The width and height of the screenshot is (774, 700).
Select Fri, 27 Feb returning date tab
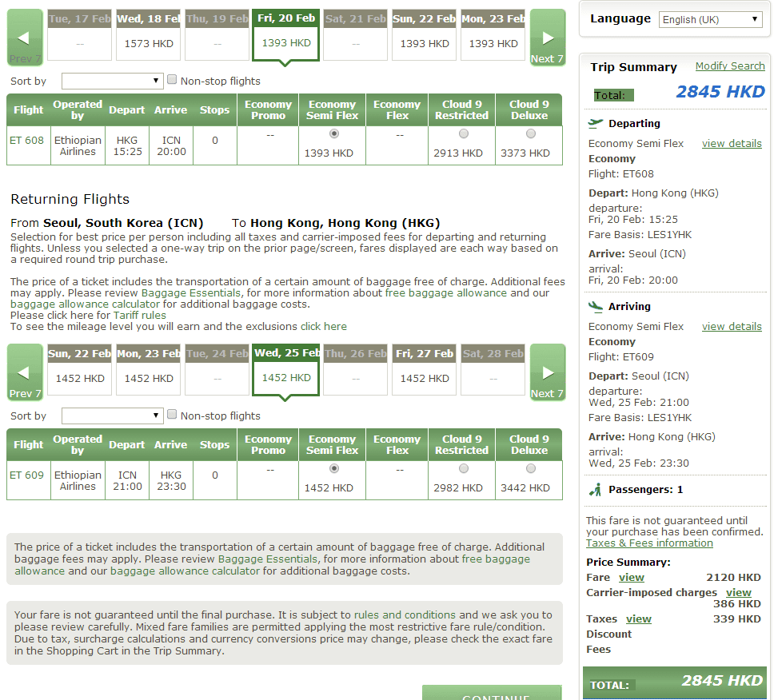point(425,371)
